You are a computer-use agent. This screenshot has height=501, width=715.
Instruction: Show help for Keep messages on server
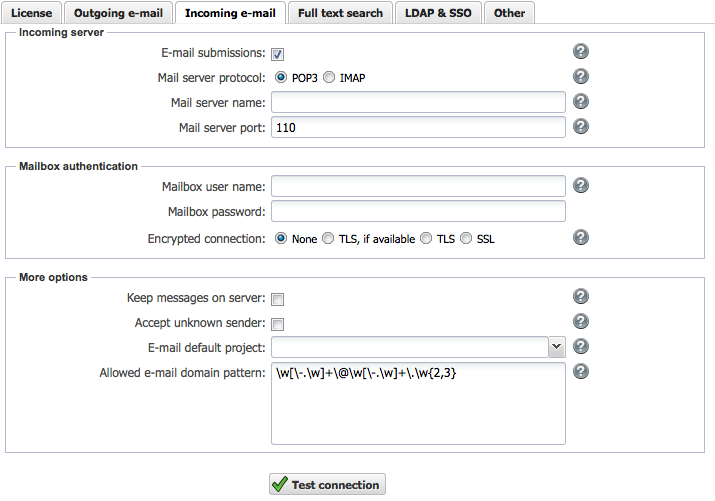coord(581,296)
